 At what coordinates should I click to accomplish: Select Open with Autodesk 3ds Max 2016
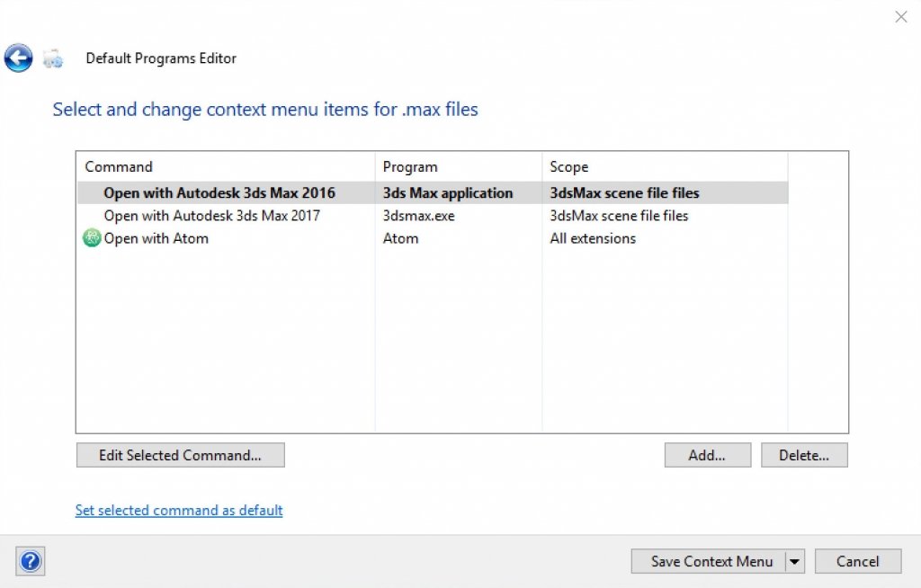point(433,192)
